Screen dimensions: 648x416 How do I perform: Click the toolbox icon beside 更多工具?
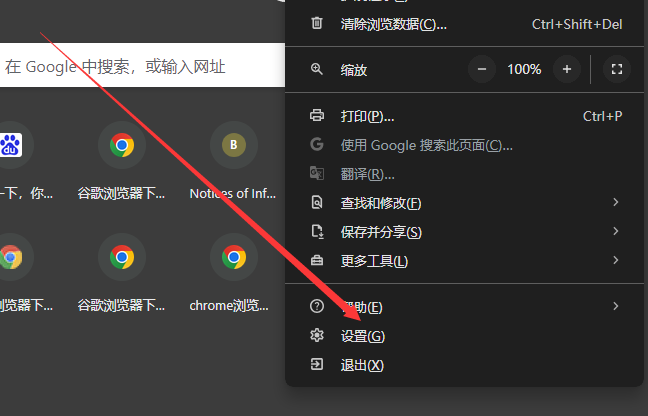[x=317, y=260]
